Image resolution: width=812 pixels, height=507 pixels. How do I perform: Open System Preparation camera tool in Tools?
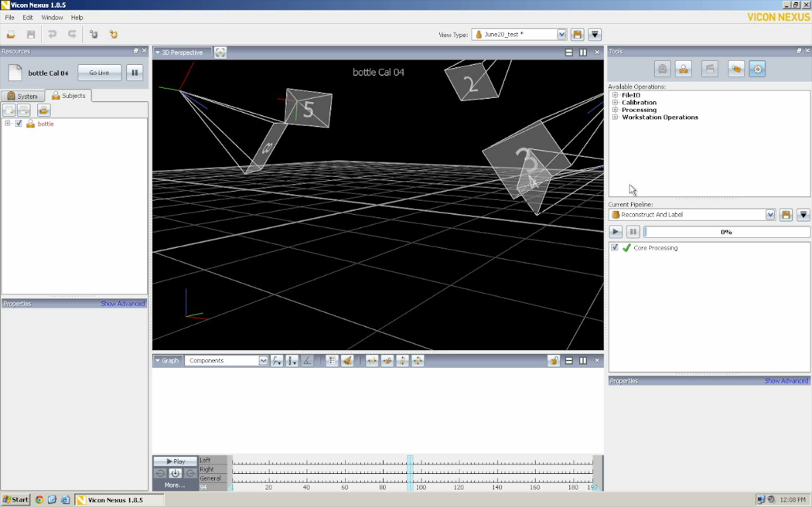662,69
